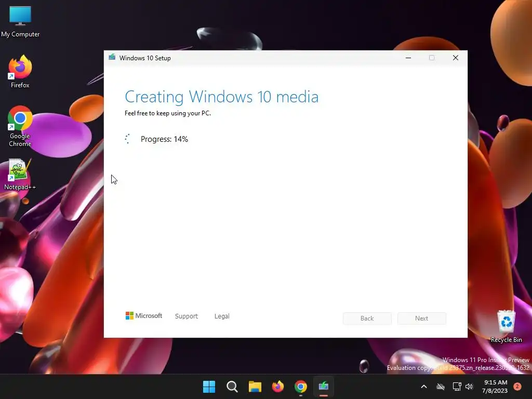Open the network tray icon
Screen dimensions: 532x399
(457, 387)
